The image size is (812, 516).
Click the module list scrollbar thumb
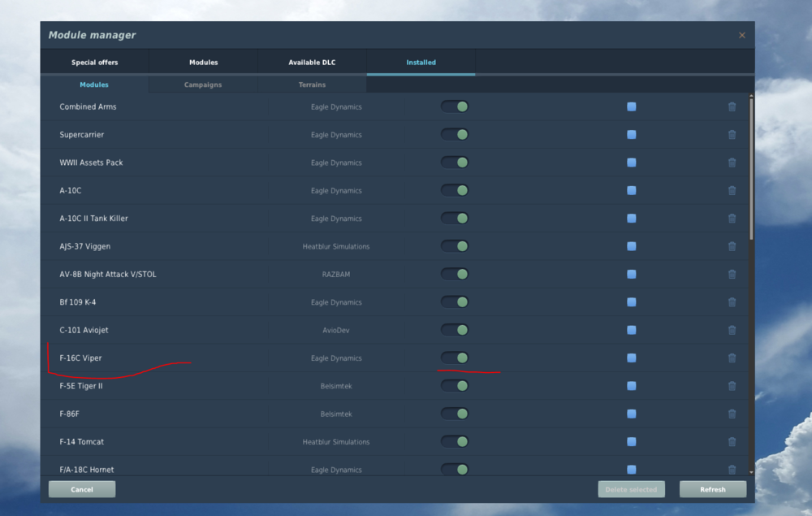pyautogui.click(x=751, y=169)
